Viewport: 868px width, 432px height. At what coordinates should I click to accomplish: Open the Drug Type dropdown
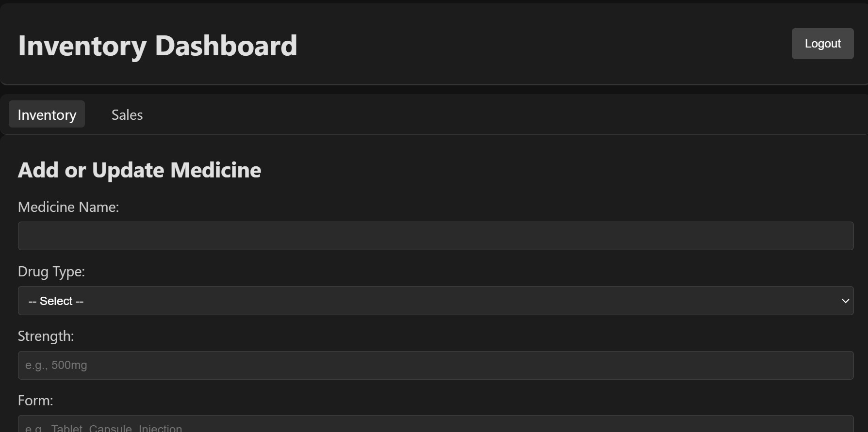435,301
